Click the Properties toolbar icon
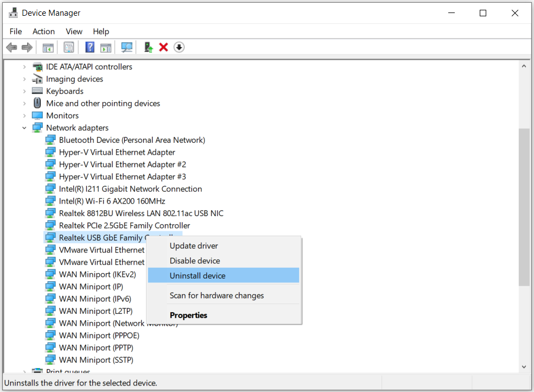 [x=69, y=47]
